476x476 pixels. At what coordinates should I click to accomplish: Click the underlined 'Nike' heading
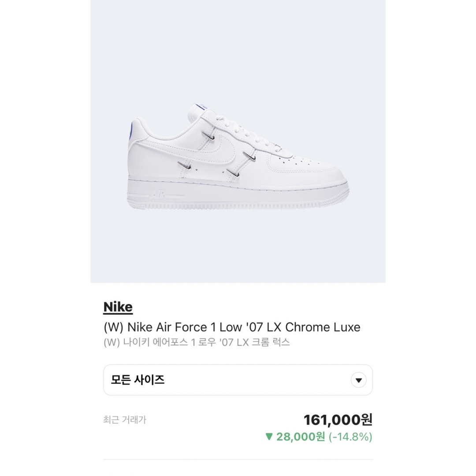[117, 306]
